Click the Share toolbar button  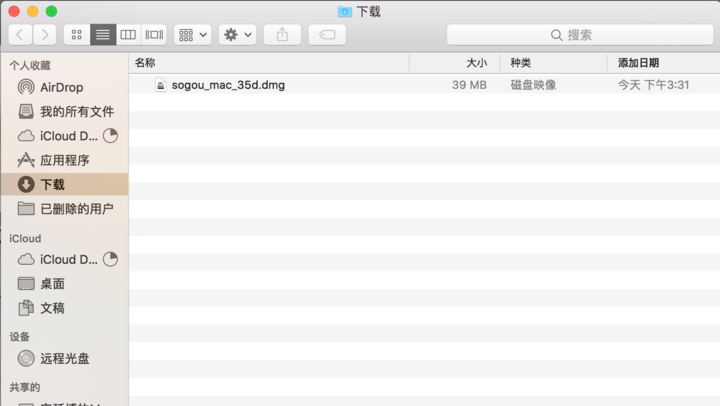(x=282, y=34)
